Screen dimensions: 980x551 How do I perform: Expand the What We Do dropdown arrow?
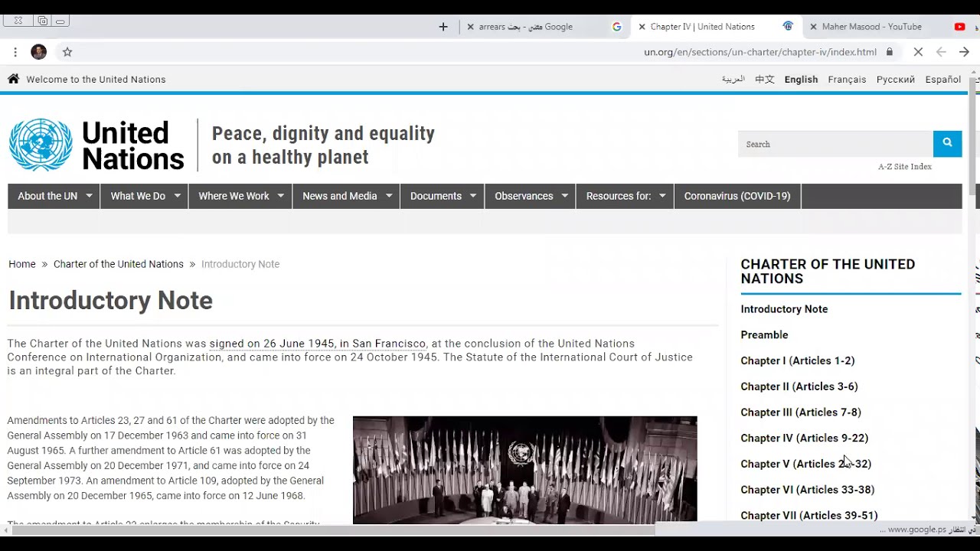pyautogui.click(x=177, y=196)
